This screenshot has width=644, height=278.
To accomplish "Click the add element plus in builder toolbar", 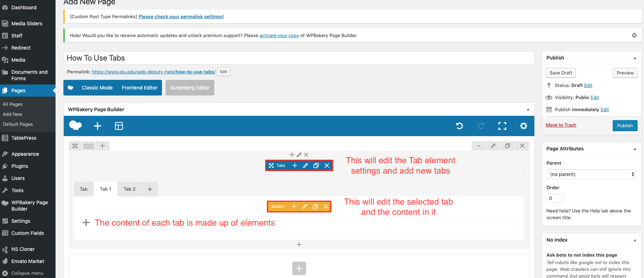I will (98, 126).
